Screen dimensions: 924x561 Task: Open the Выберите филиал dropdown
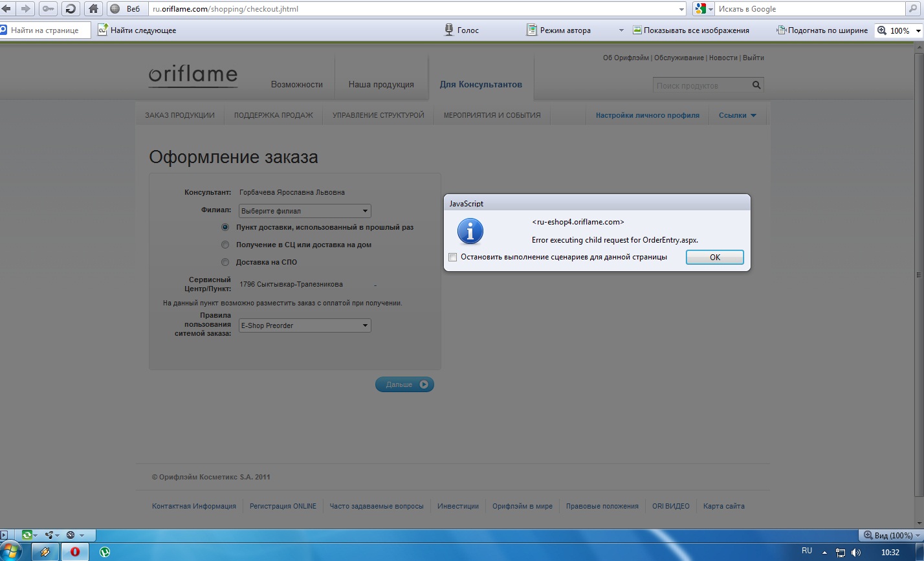tap(305, 211)
